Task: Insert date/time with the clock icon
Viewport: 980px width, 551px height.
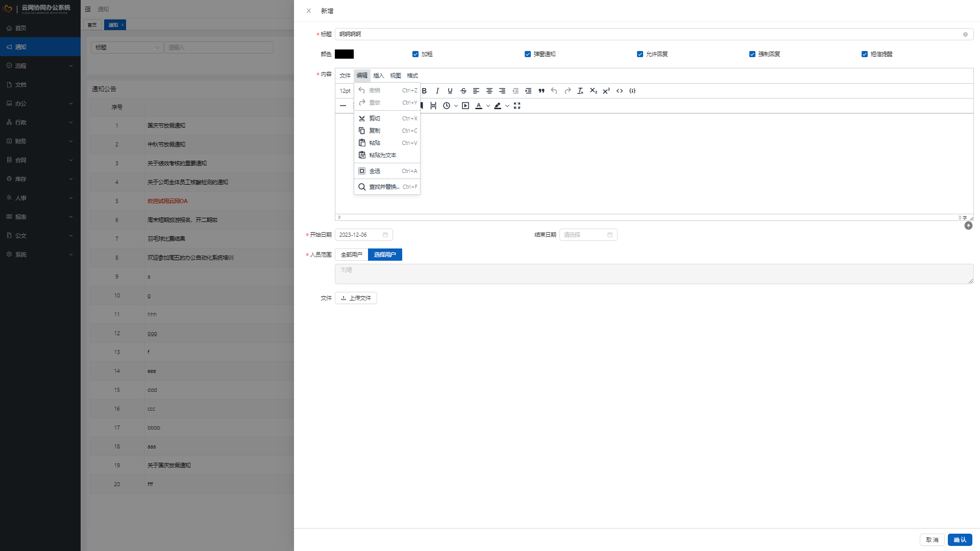Action: pyautogui.click(x=447, y=106)
